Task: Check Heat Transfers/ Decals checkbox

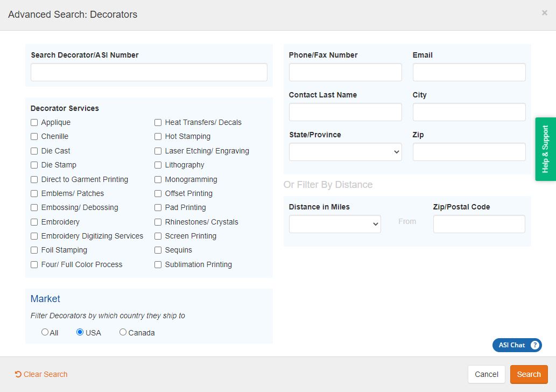Action: point(158,122)
